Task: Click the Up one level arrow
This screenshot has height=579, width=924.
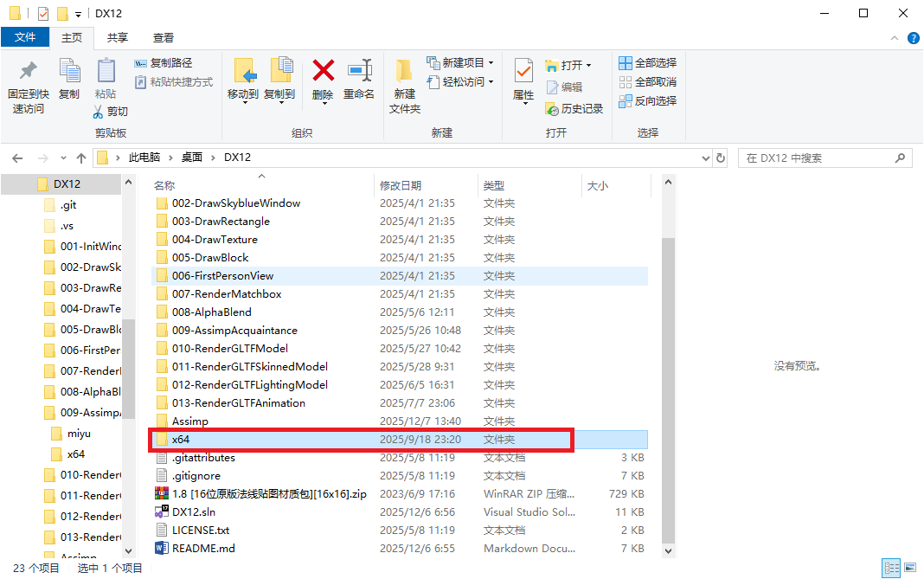Action: click(x=81, y=158)
